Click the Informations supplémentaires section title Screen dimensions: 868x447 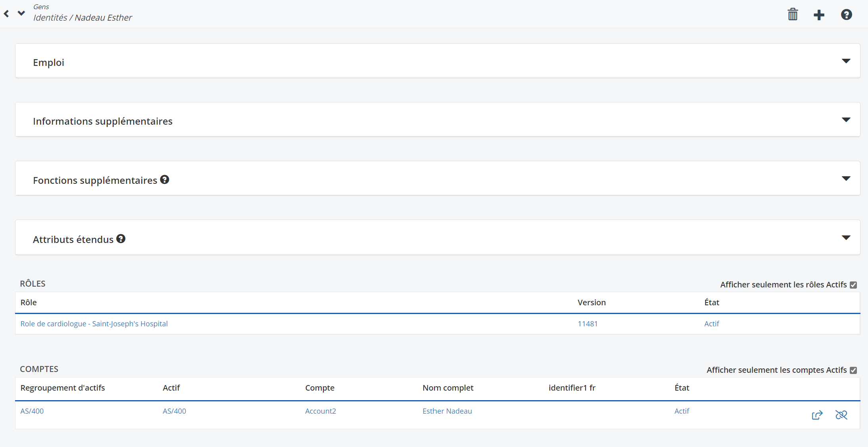(103, 121)
